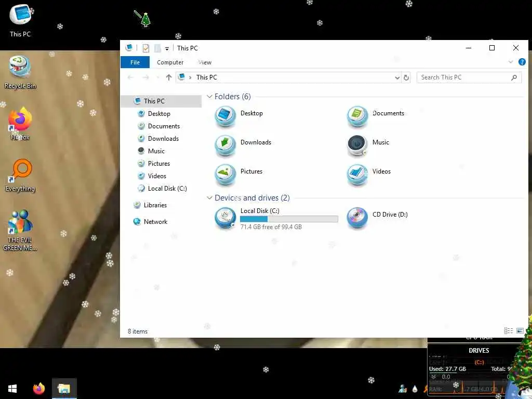Maximize the This PC window
Image resolution: width=532 pixels, height=399 pixels.
491,48
